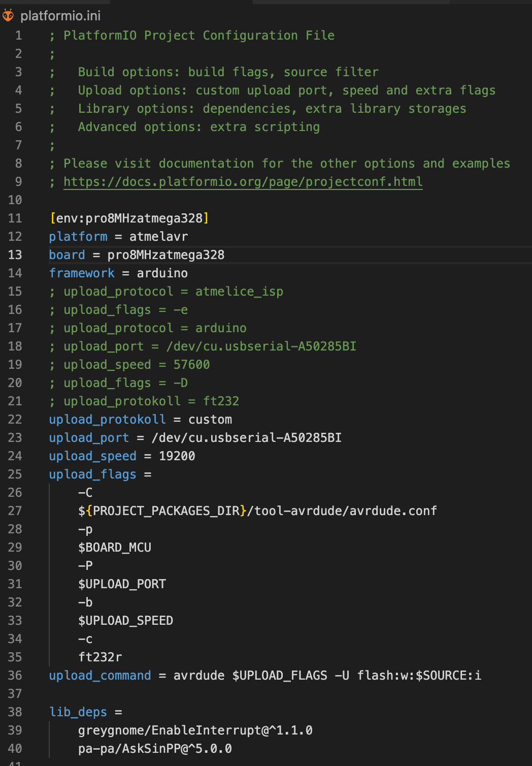
Task: Place cursor on the board key
Action: (67, 255)
